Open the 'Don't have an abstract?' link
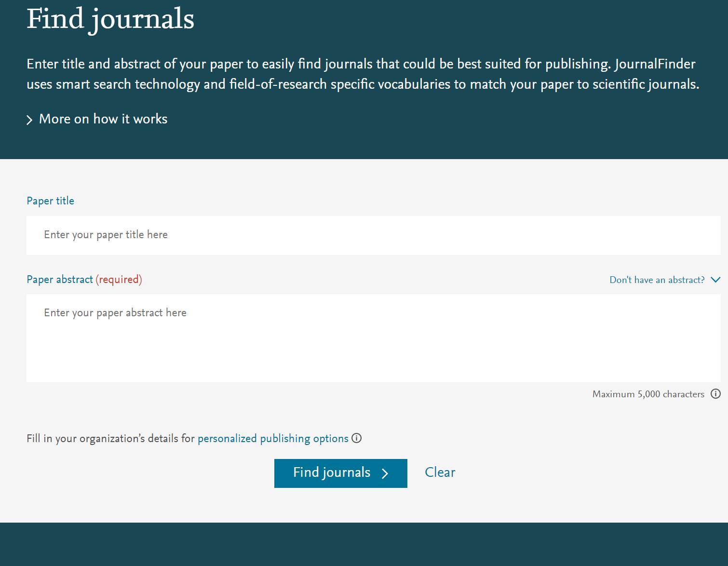This screenshot has height=566, width=728. tap(657, 280)
